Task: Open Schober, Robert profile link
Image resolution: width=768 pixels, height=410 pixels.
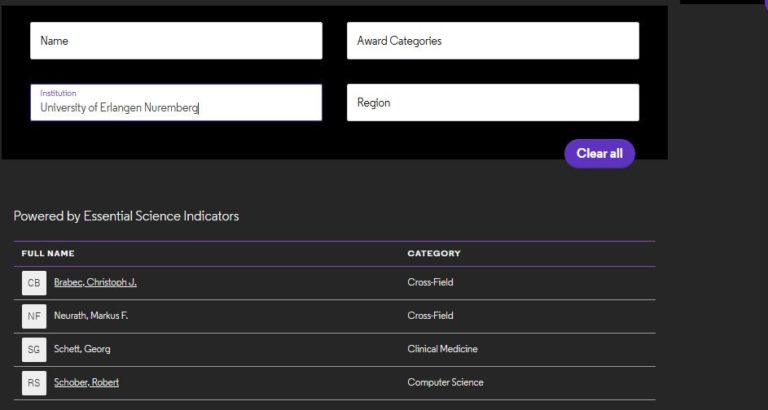Action: (x=86, y=382)
